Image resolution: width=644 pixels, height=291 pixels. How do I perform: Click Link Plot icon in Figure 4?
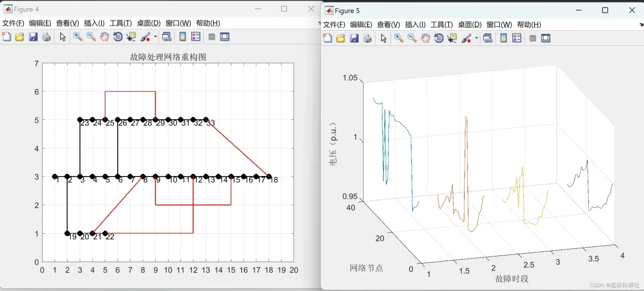(166, 37)
